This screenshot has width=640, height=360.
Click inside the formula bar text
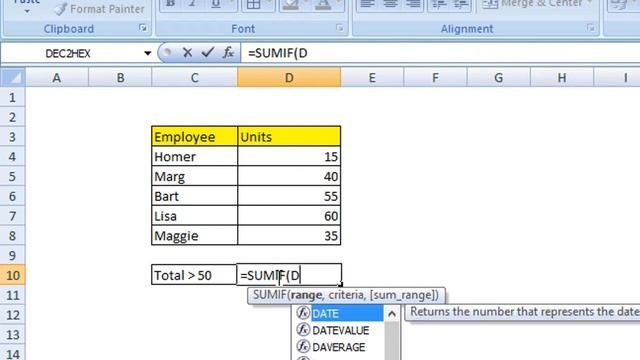tap(278, 53)
